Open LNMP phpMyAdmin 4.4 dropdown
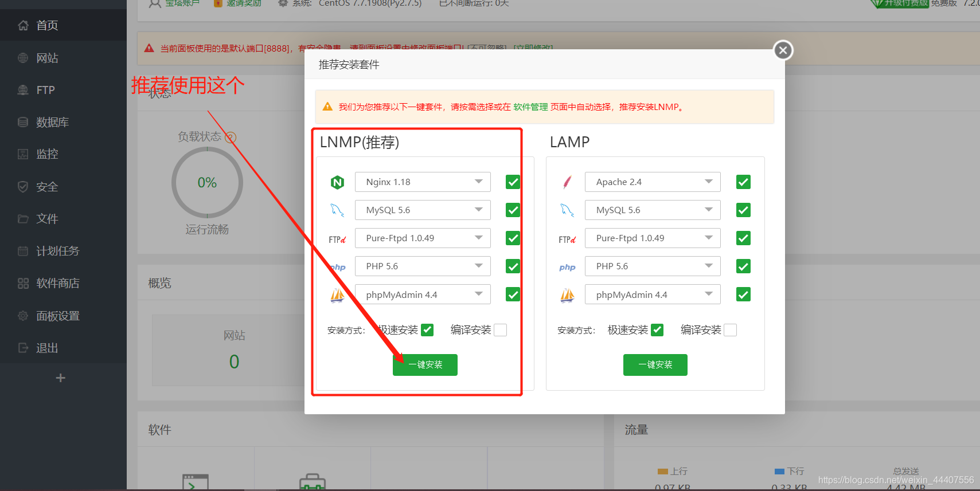The image size is (980, 491). tap(423, 294)
